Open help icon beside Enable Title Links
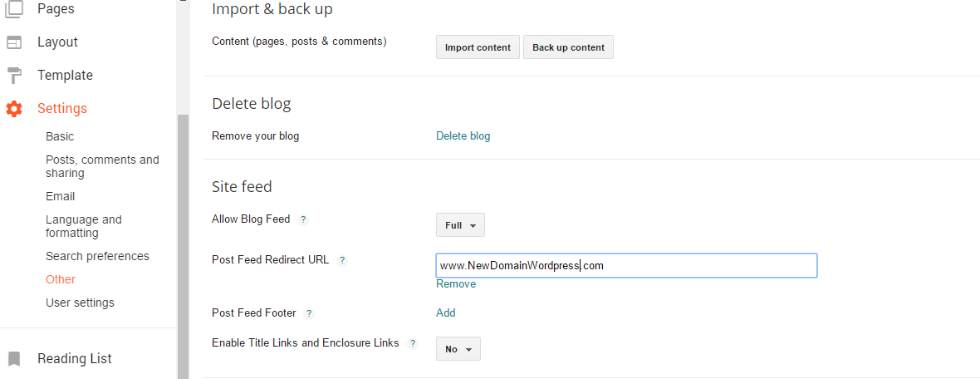Image resolution: width=980 pixels, height=379 pixels. (412, 343)
